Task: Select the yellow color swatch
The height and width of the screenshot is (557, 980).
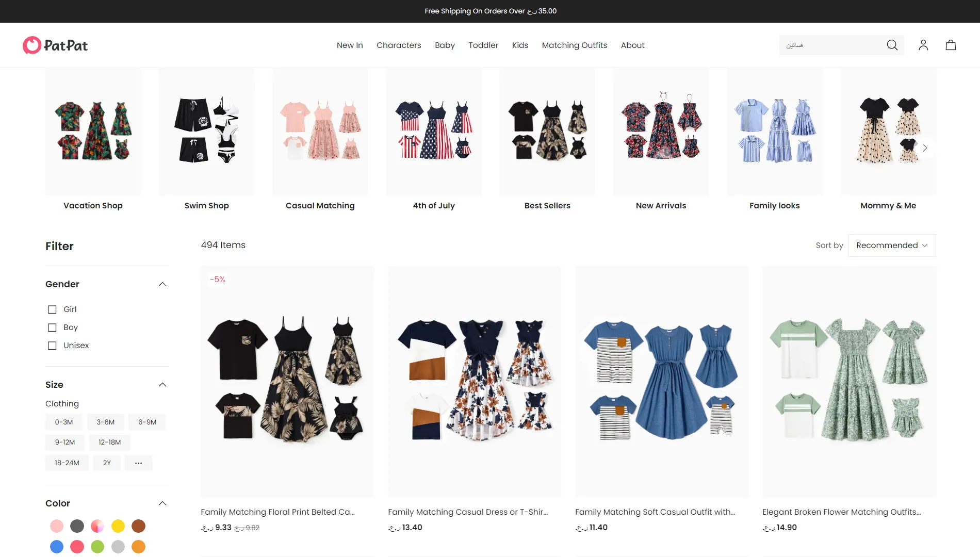Action: [118, 526]
